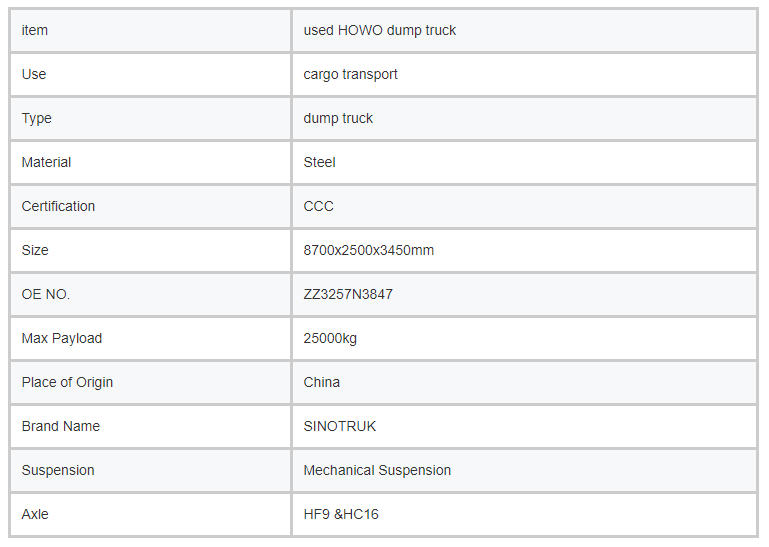769x547 pixels.
Task: Select the 'Mechanical Suspension' value cell
Action: click(x=377, y=470)
